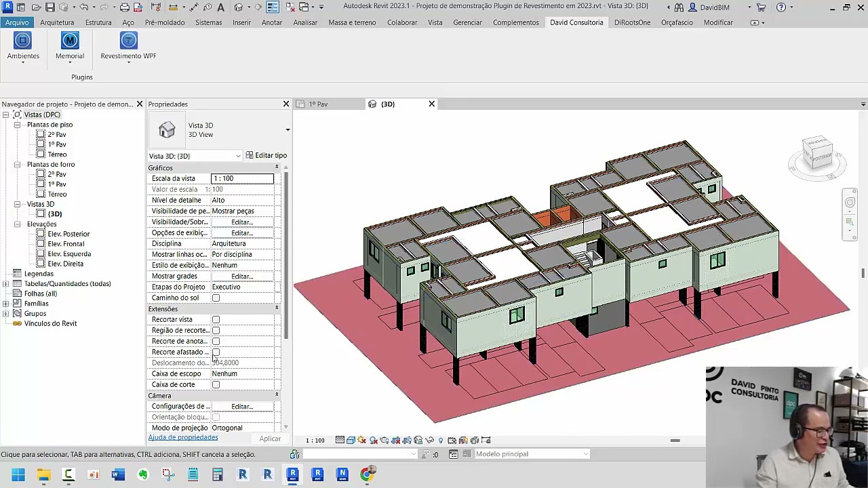Enable the Caixa de corte checkbox
This screenshot has width=868, height=488.
pyautogui.click(x=216, y=385)
